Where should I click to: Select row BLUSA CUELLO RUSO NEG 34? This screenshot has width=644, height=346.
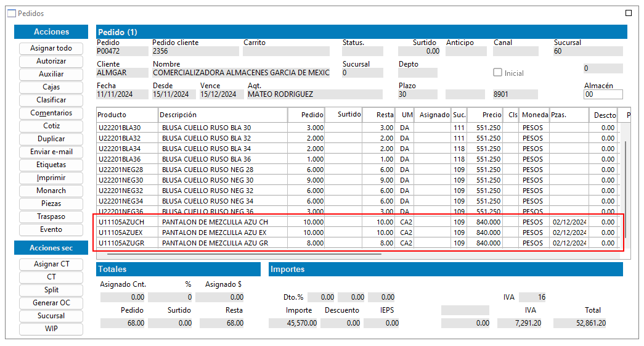pos(357,201)
